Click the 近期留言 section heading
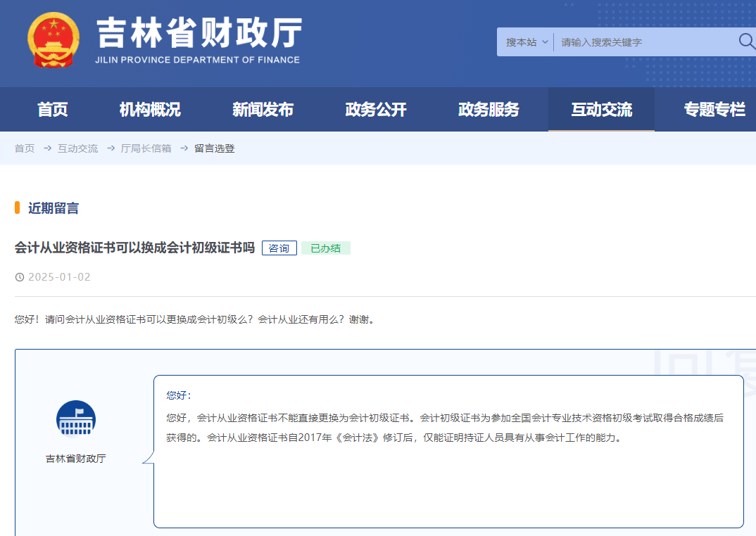The width and height of the screenshot is (756, 536). click(53, 208)
